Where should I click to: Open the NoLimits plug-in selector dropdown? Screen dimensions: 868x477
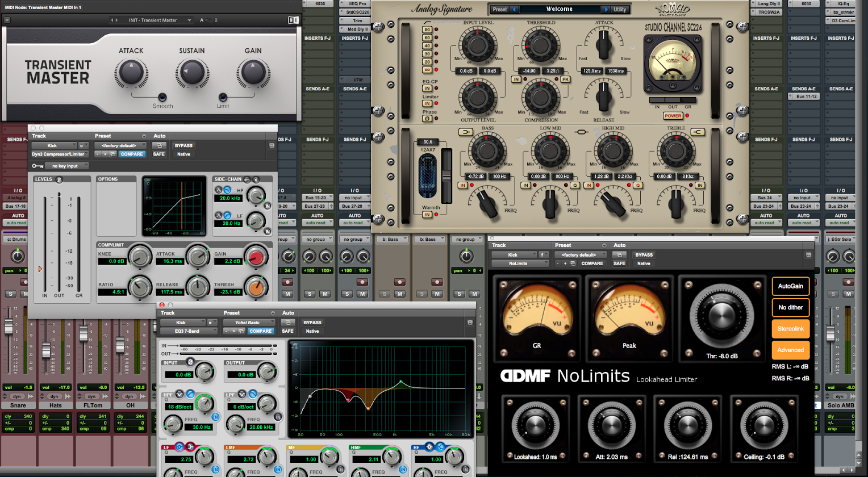pos(520,263)
